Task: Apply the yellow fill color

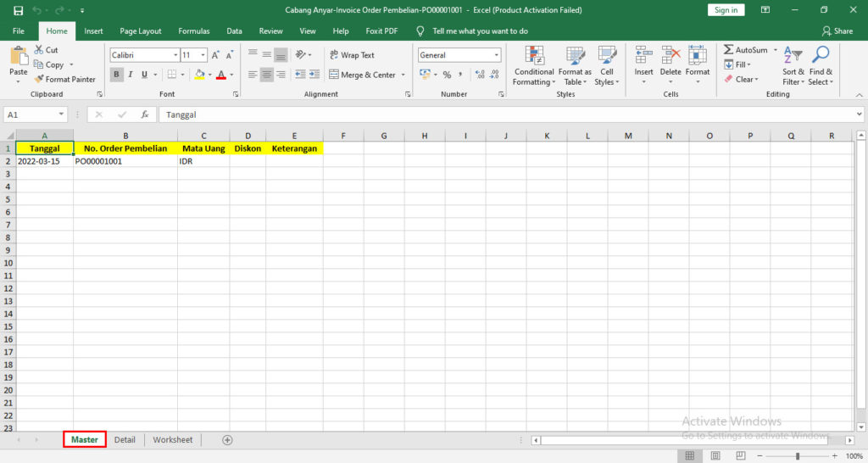Action: 200,75
